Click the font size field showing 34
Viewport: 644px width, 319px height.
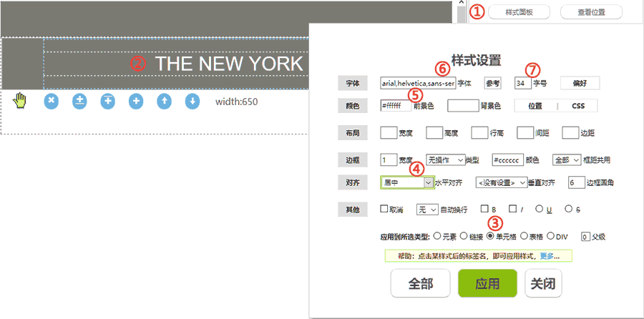[523, 84]
